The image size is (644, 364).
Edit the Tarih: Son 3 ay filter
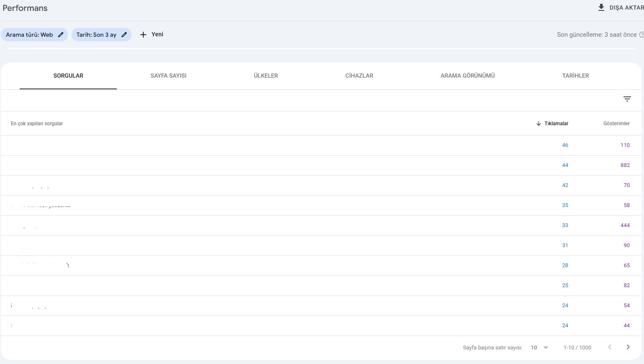[x=102, y=35]
